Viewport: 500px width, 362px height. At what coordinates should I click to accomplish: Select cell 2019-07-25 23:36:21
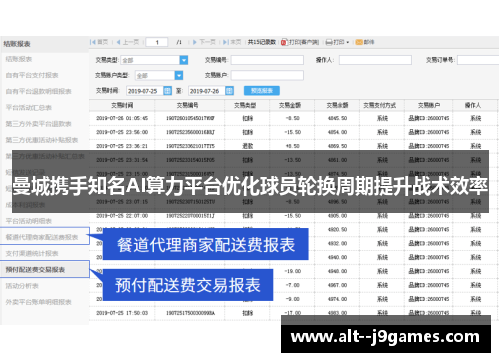(x=122, y=146)
